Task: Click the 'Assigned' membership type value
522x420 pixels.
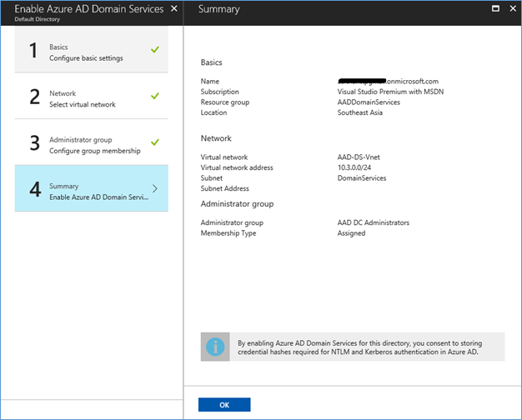Action: tap(351, 233)
